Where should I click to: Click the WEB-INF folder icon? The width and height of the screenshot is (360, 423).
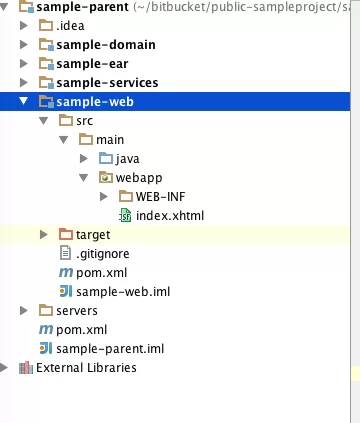pyautogui.click(x=126, y=196)
